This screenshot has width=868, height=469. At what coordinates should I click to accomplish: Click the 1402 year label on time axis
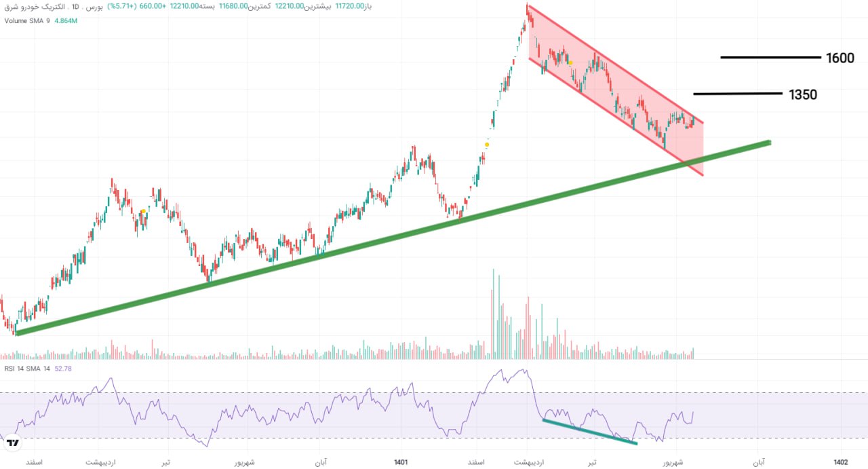point(841,462)
